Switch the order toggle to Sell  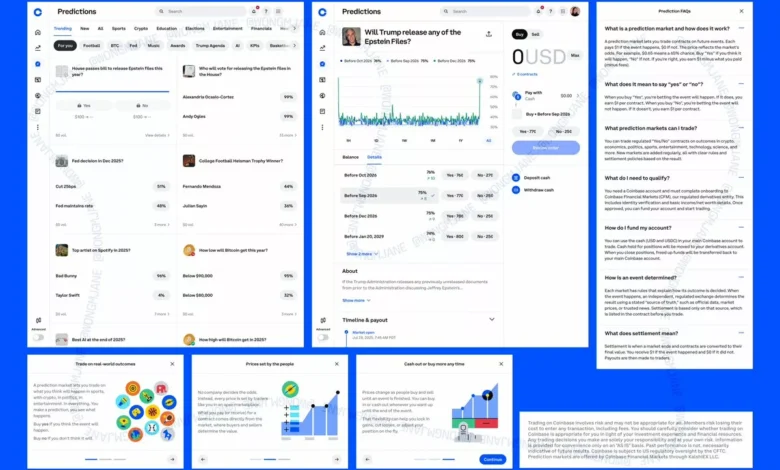(536, 34)
